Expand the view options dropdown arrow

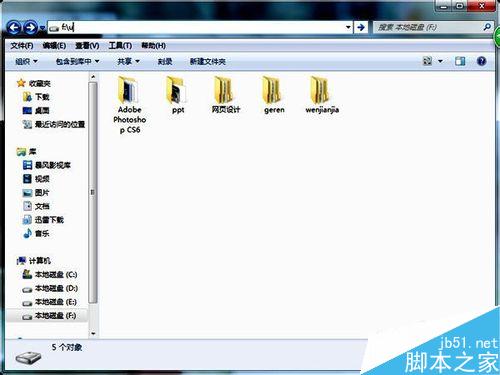(x=440, y=61)
